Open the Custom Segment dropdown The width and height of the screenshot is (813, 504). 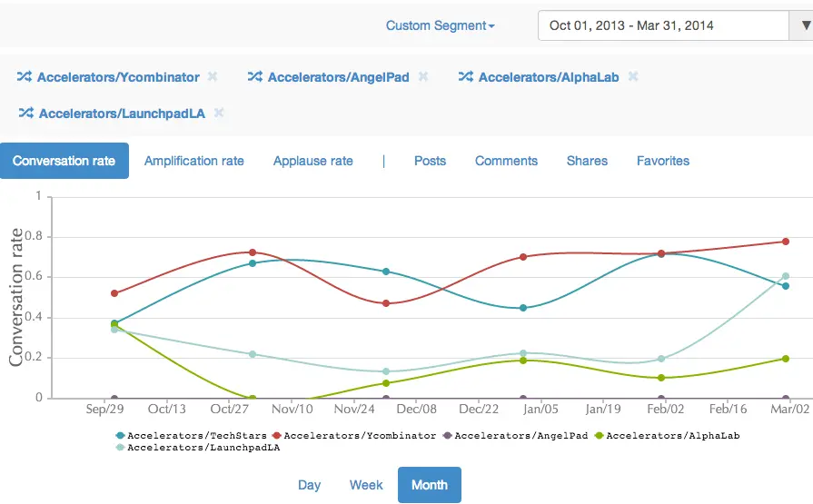click(x=440, y=25)
